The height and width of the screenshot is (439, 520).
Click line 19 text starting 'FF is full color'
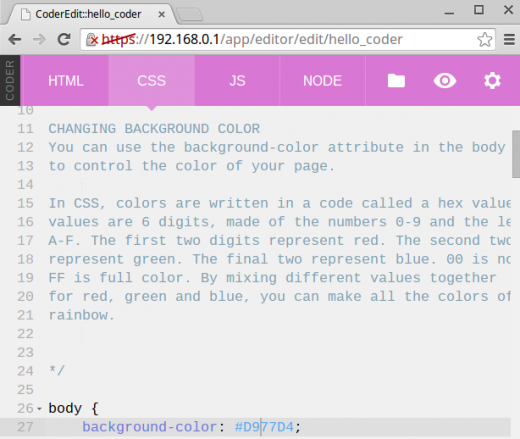click(272, 278)
